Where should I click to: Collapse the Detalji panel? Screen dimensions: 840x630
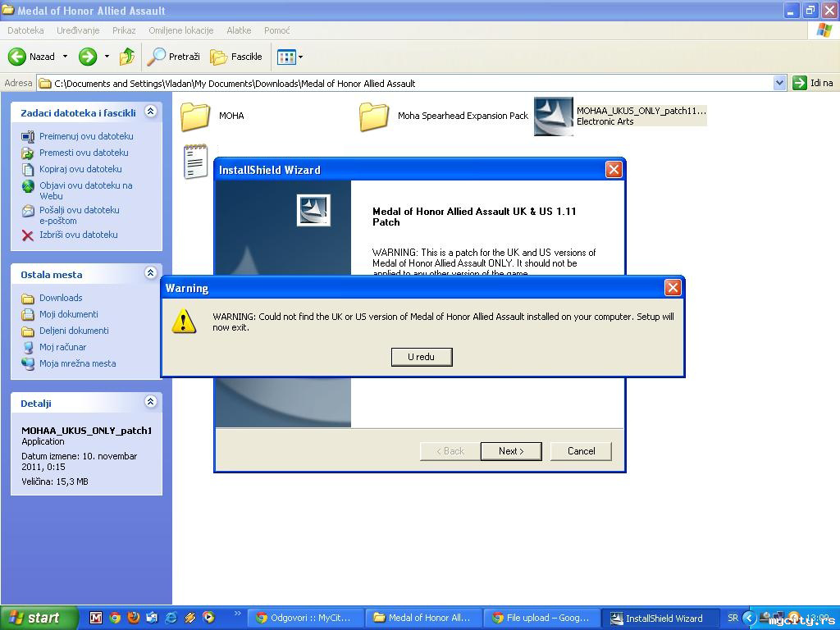pos(151,402)
